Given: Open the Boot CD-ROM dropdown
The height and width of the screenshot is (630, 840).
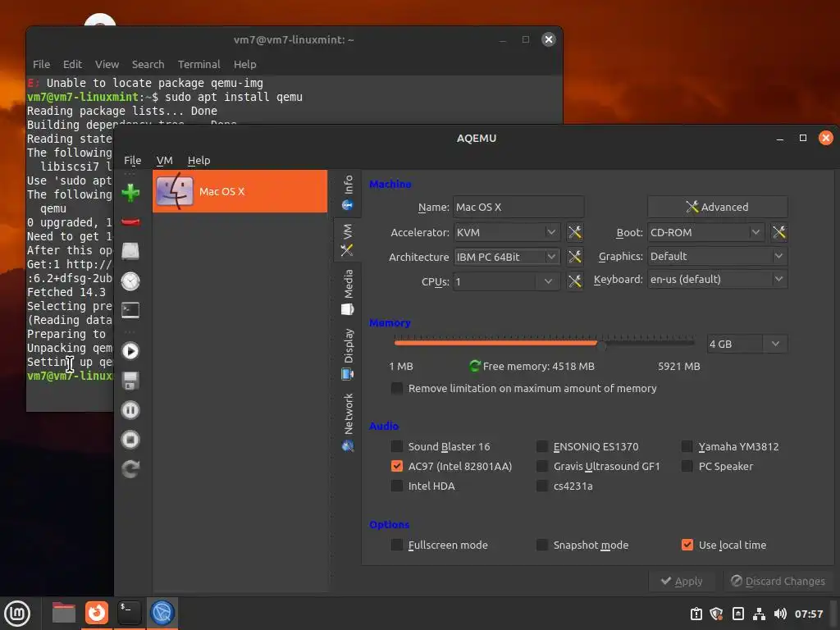Looking at the screenshot, I should pyautogui.click(x=706, y=232).
